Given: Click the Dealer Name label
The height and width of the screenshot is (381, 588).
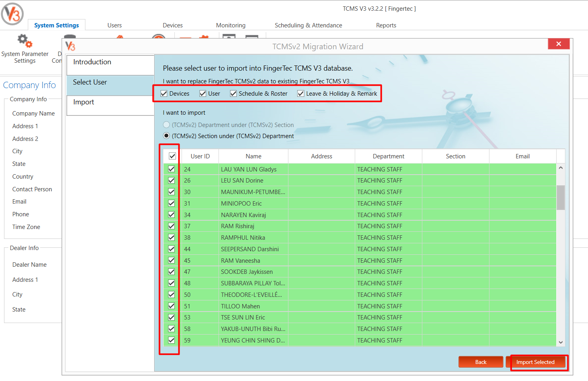Looking at the screenshot, I should pos(29,265).
